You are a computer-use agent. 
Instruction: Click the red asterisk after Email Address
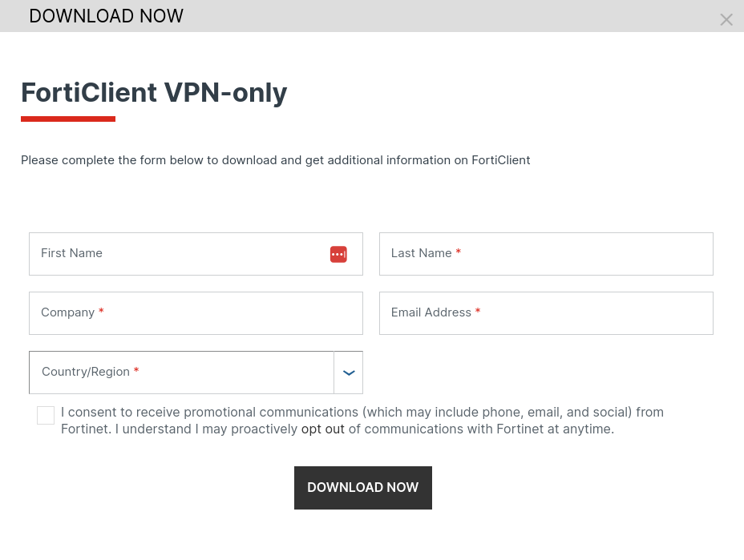[478, 312]
